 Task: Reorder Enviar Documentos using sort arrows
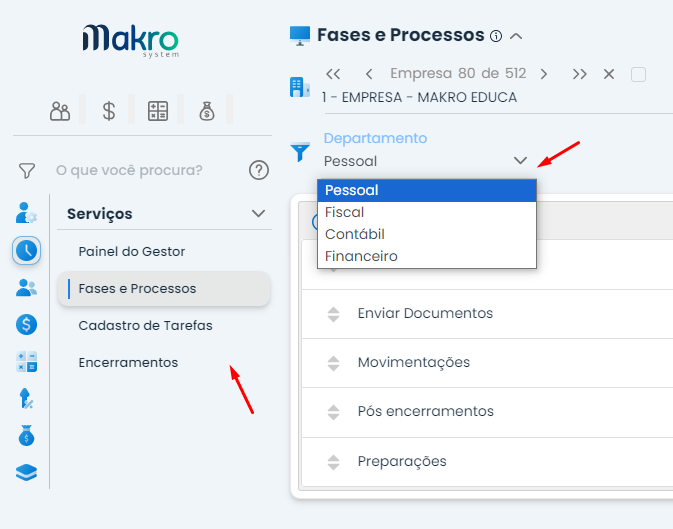pos(333,314)
